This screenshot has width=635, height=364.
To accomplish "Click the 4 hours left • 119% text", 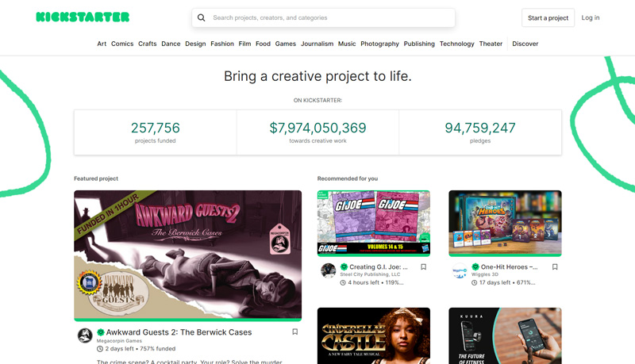I will 375,282.
